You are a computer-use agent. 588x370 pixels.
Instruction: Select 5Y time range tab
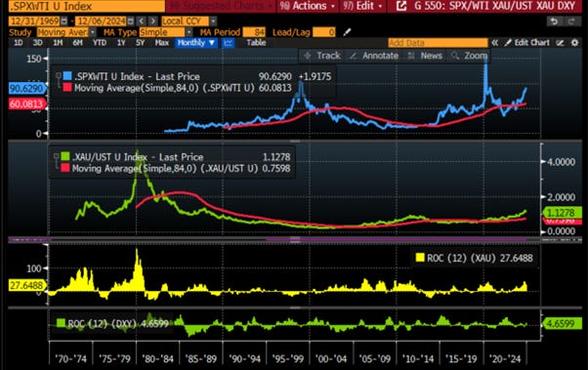pyautogui.click(x=140, y=43)
